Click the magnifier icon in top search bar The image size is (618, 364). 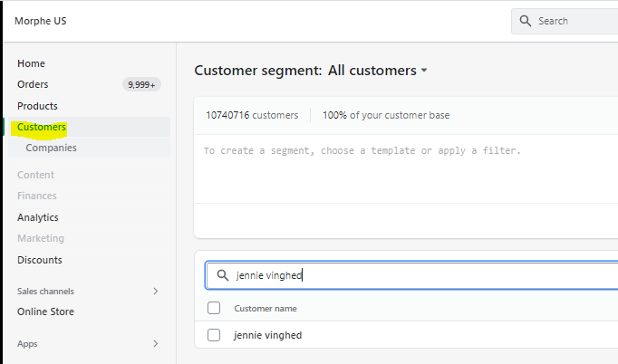[x=525, y=21]
